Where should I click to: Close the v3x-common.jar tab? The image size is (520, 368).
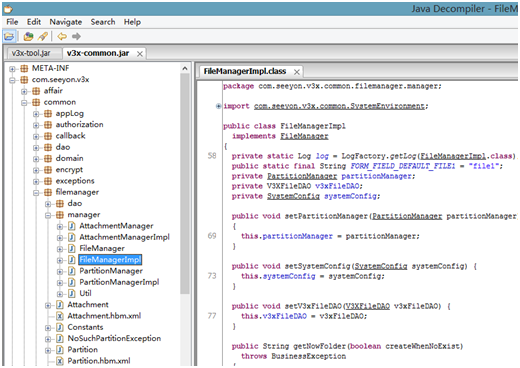[140, 54]
